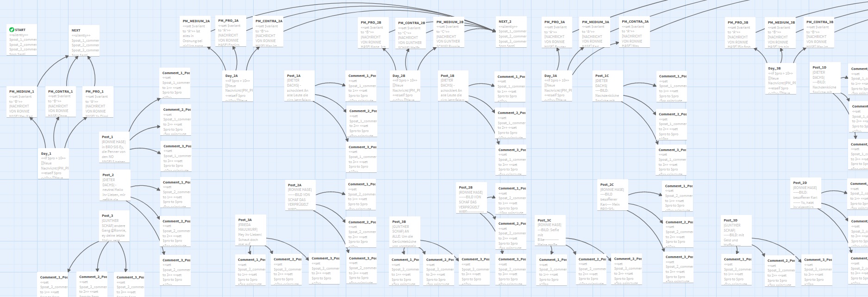
Task: Select the Post_1A passage
Action: pyautogui.click(x=300, y=86)
